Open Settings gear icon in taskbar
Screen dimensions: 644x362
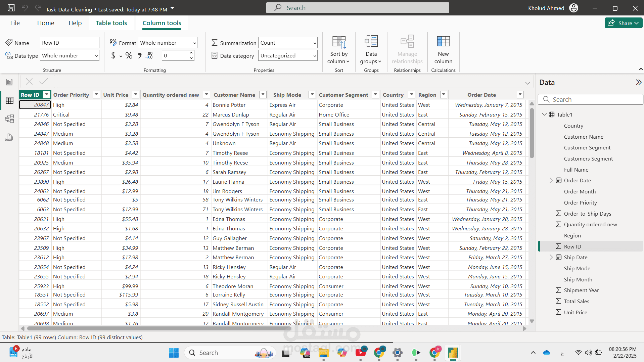[398, 353]
